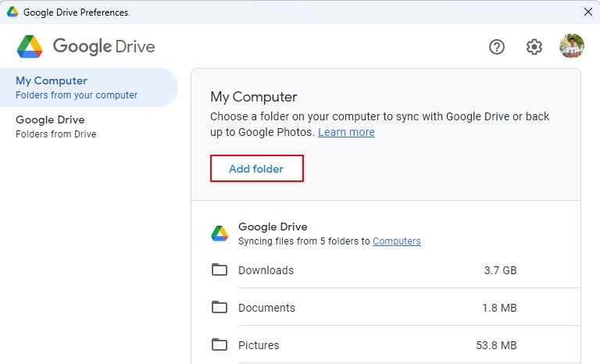Open the Settings gear icon
Image resolution: width=600 pixels, height=364 pixels.
coord(534,47)
